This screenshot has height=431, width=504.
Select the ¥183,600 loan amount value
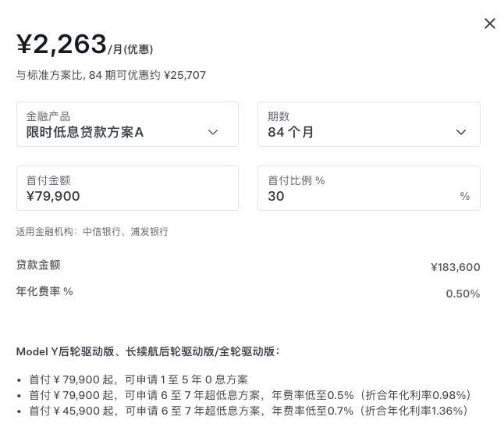[x=455, y=267]
